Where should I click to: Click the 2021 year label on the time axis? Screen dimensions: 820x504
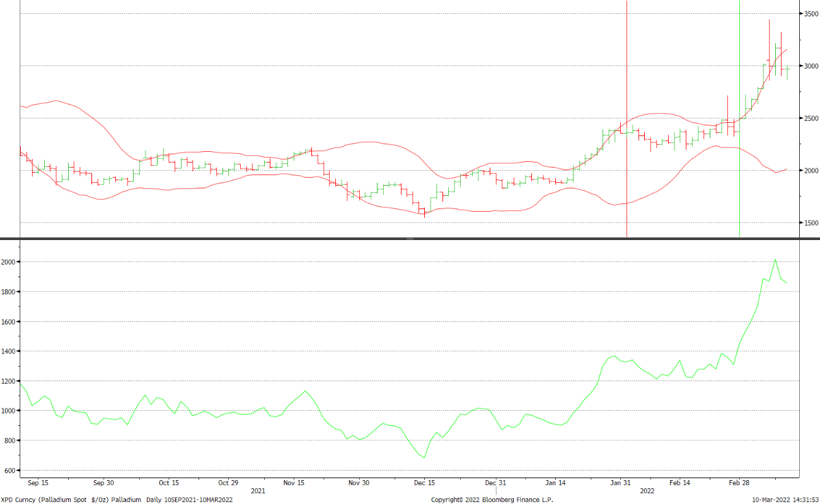[258, 490]
